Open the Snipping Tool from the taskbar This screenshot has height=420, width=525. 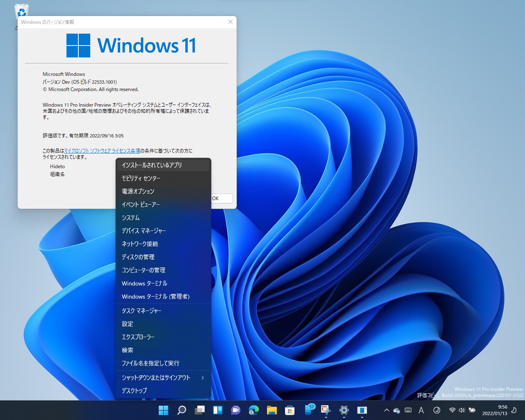326,410
